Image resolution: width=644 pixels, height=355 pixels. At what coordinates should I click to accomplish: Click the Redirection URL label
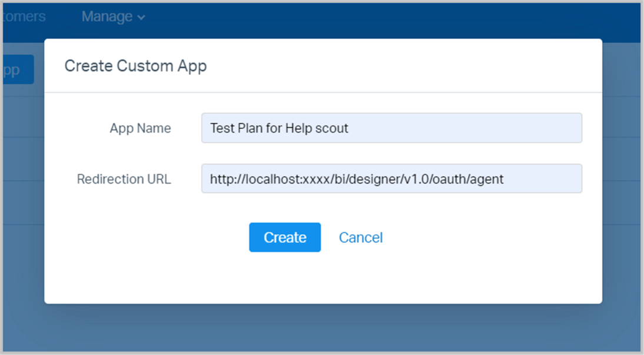tap(124, 179)
